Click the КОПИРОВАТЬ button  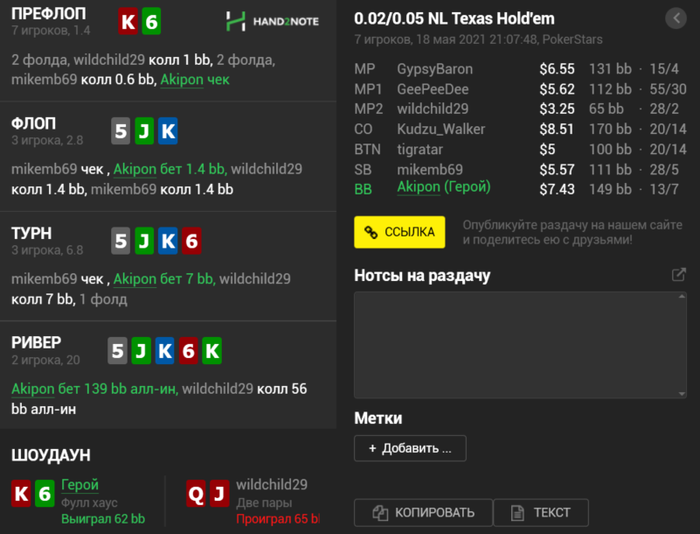coord(423,513)
